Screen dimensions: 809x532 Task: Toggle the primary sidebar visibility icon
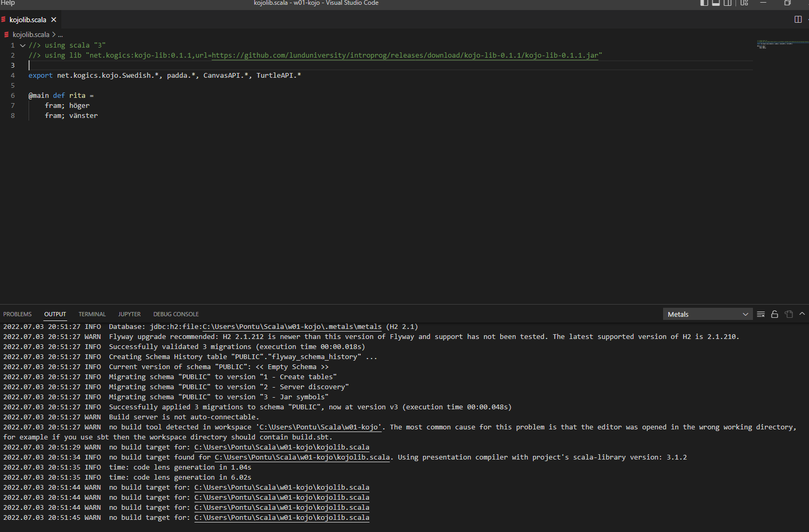point(704,3)
